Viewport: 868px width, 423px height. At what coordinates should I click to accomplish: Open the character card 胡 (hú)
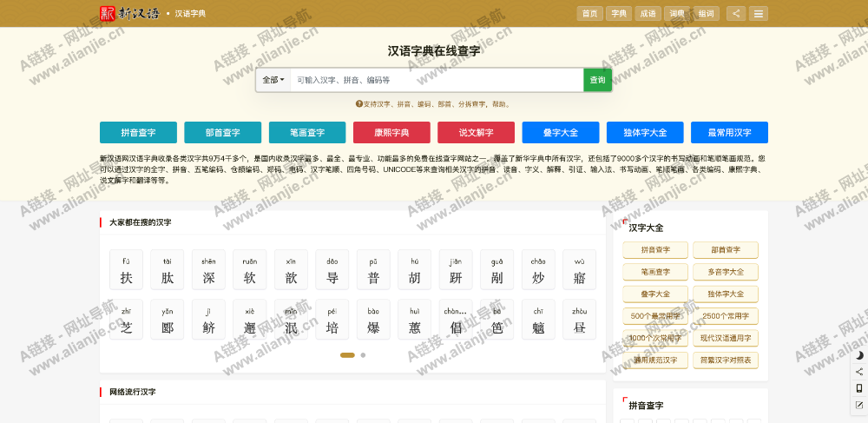pos(415,269)
